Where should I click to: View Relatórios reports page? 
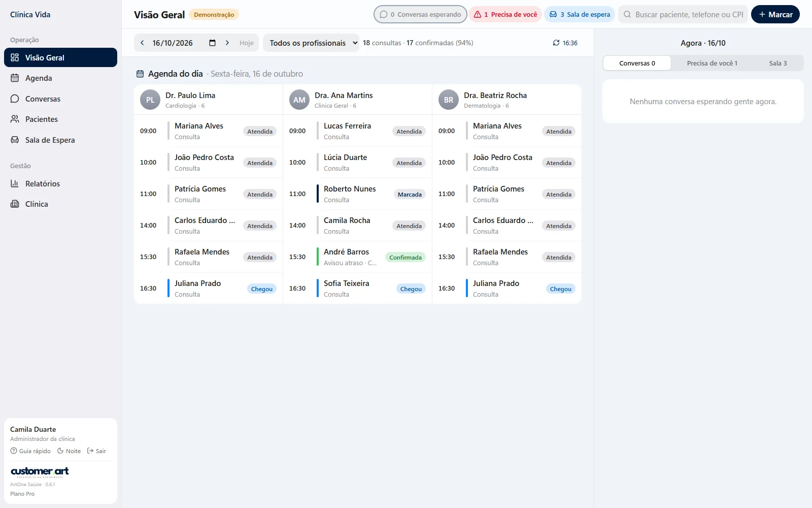pyautogui.click(x=60, y=183)
